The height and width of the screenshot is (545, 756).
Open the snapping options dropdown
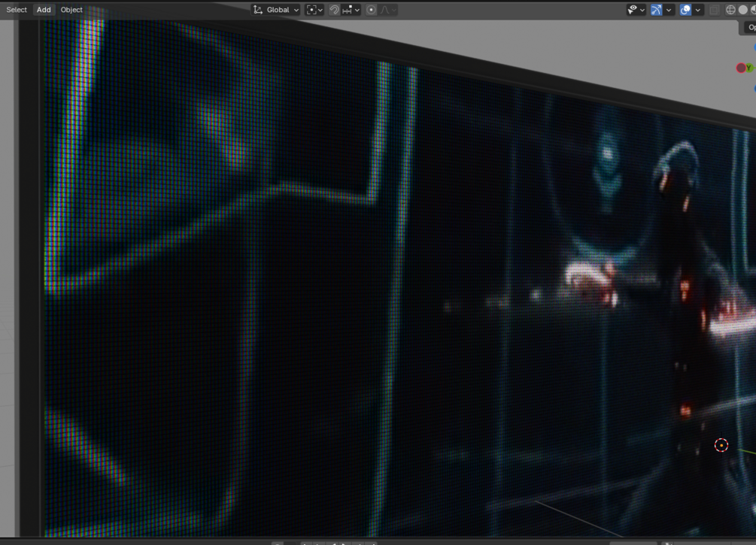[x=351, y=10]
